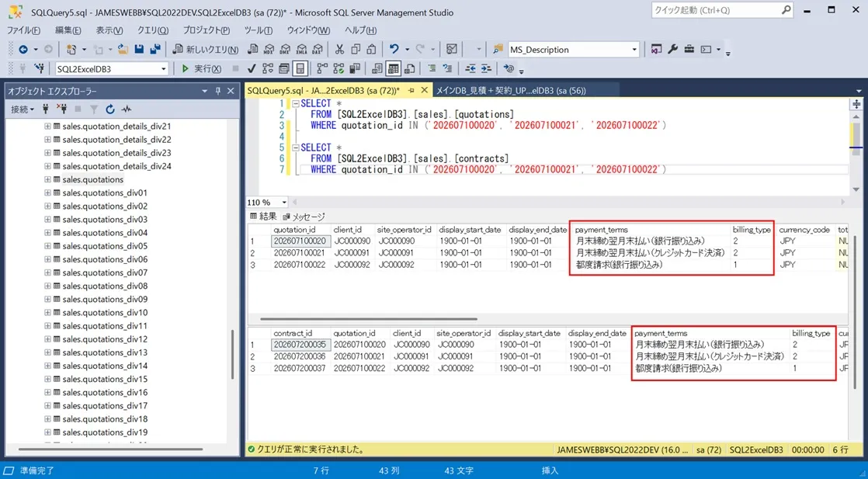This screenshot has width=868, height=479.
Task: Open the クエリ(Q) menu
Action: coord(153,30)
